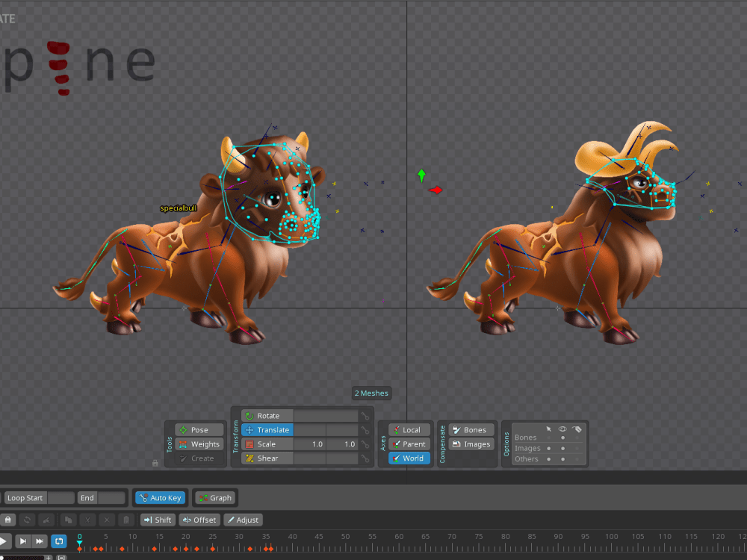
Task: Select the Translate transform tool
Action: pyautogui.click(x=267, y=429)
